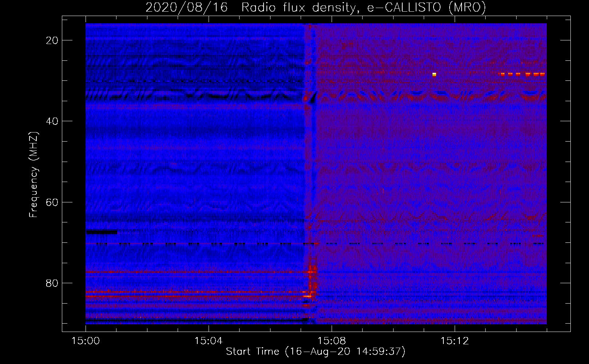
Task: Click the '40' frequency tick label
Action: (52, 121)
